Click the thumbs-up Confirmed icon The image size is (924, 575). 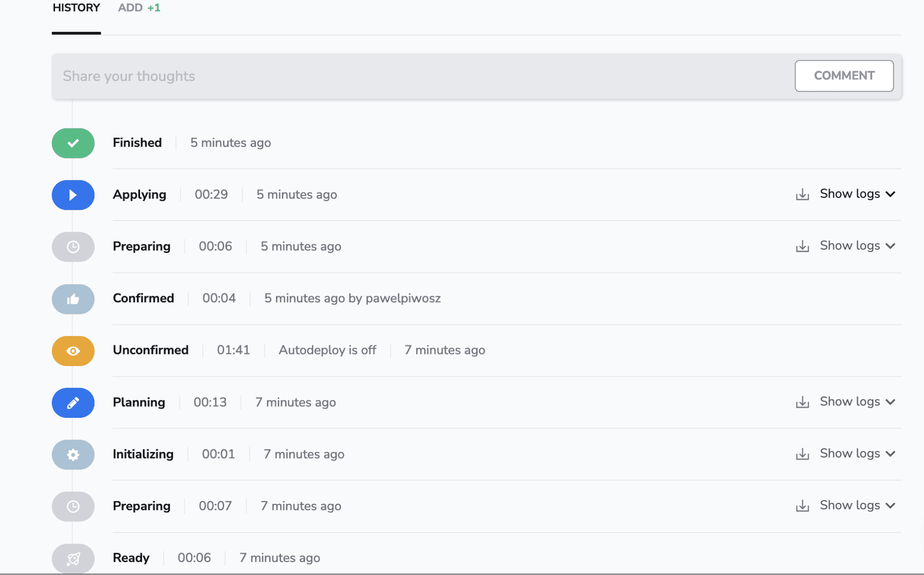[x=73, y=299]
